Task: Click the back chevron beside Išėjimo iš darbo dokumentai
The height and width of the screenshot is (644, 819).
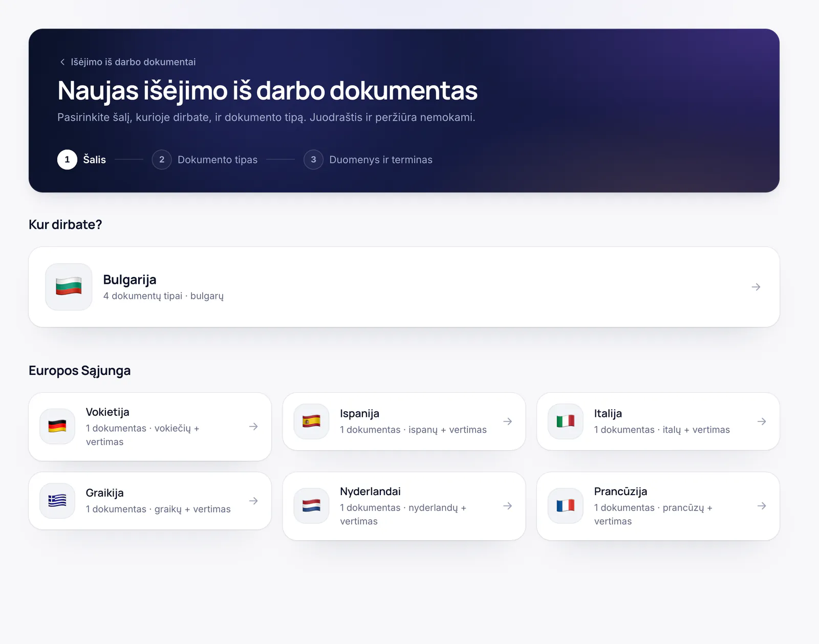Action: coord(62,62)
